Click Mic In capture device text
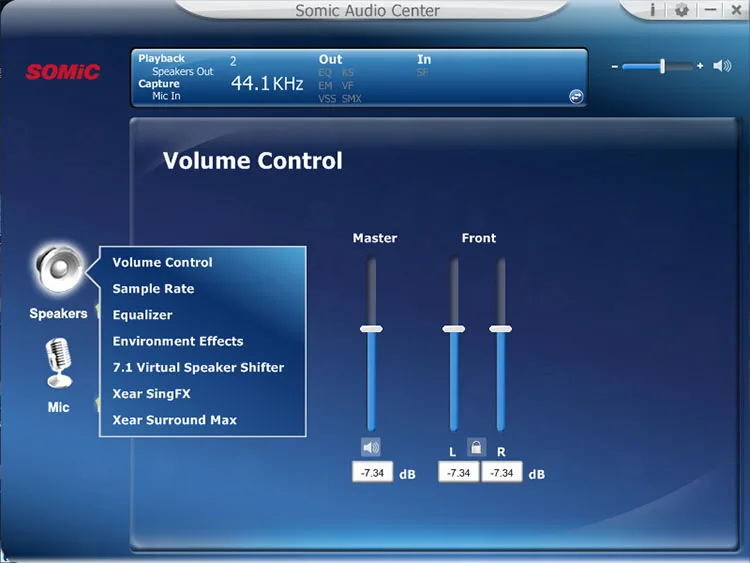This screenshot has height=563, width=750. (166, 96)
